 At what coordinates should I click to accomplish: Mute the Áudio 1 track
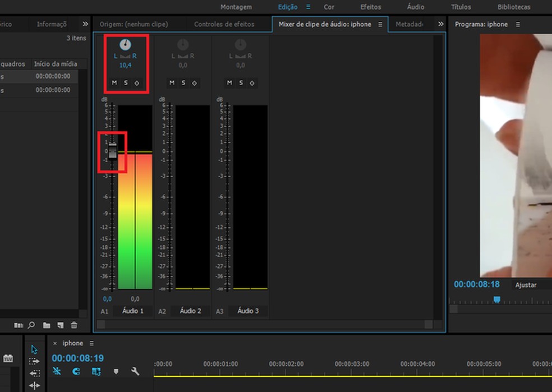coord(114,83)
